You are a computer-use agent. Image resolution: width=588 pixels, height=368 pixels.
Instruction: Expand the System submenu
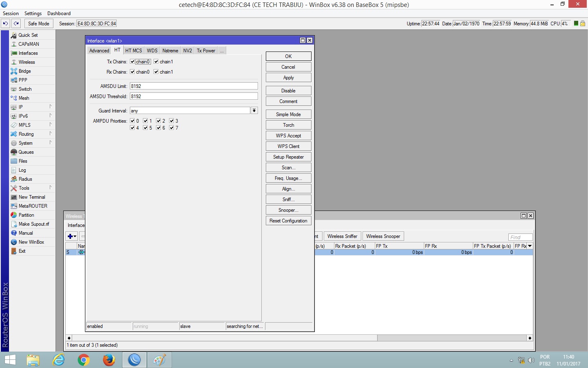point(51,143)
